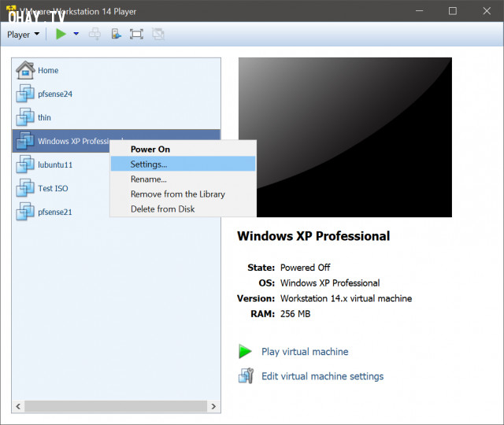The width and height of the screenshot is (504, 425).
Task: Click the thin VM icon
Action: tap(25, 117)
